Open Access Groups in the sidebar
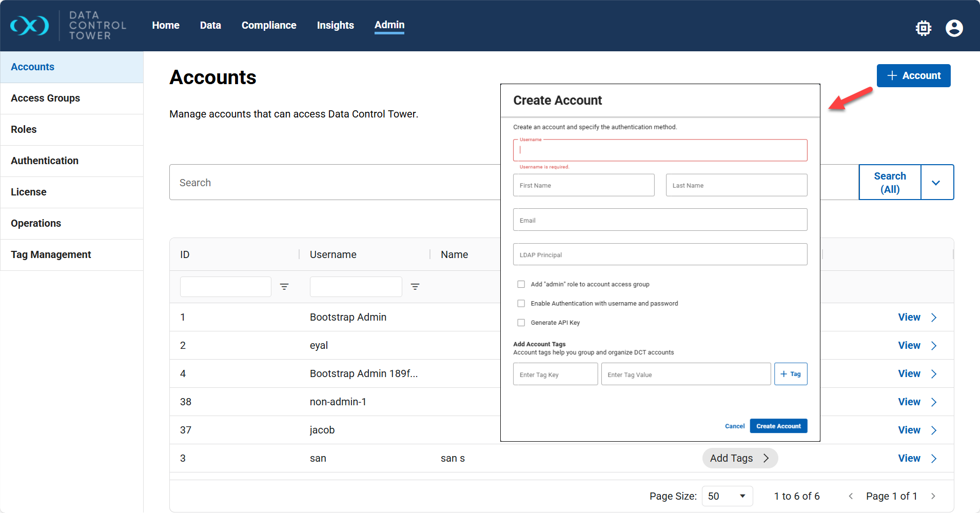Image resolution: width=980 pixels, height=513 pixels. tap(46, 98)
